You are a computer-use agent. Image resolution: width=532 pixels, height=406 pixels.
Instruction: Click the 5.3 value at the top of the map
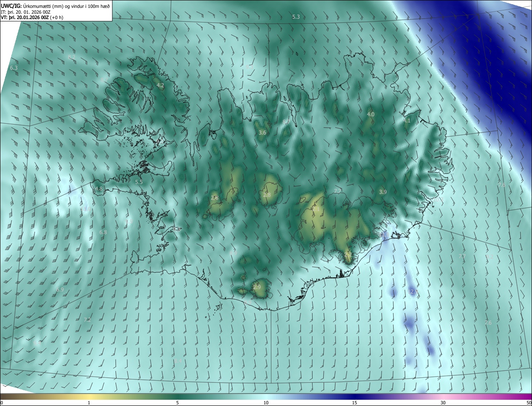click(296, 17)
